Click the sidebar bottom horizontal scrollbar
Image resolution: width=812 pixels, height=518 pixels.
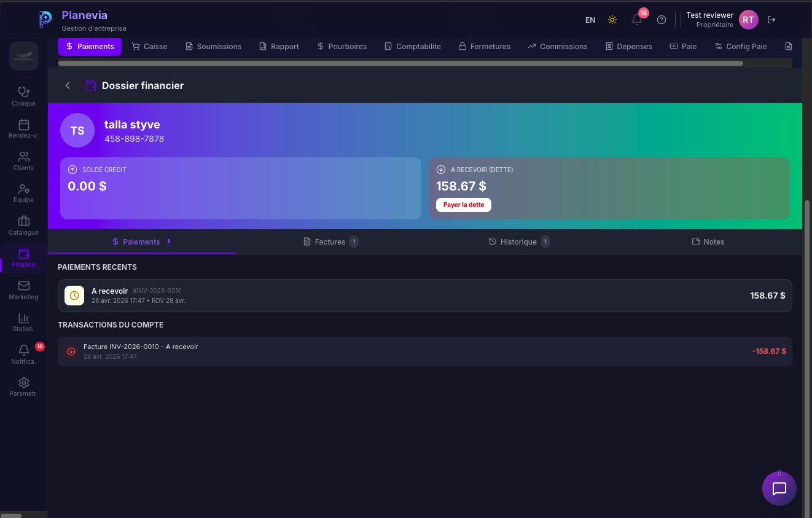point(11,515)
